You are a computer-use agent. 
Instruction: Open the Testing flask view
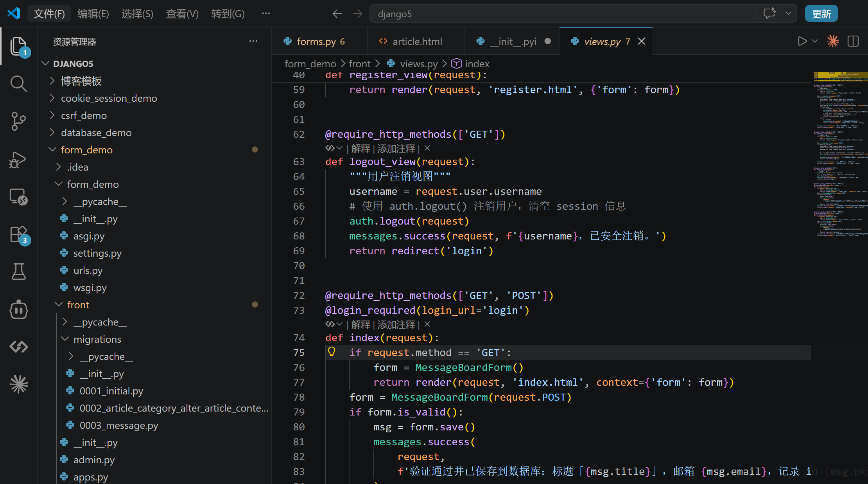click(x=18, y=272)
